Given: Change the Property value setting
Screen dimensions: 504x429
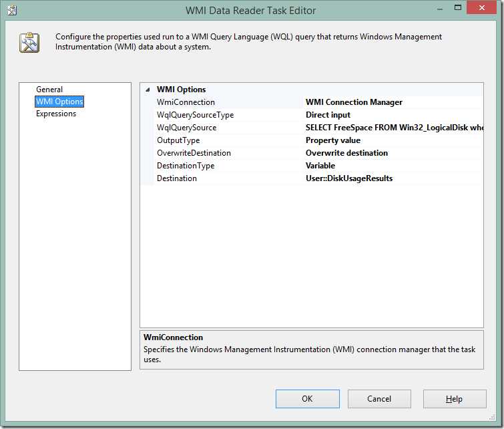Looking at the screenshot, I should click(x=333, y=140).
